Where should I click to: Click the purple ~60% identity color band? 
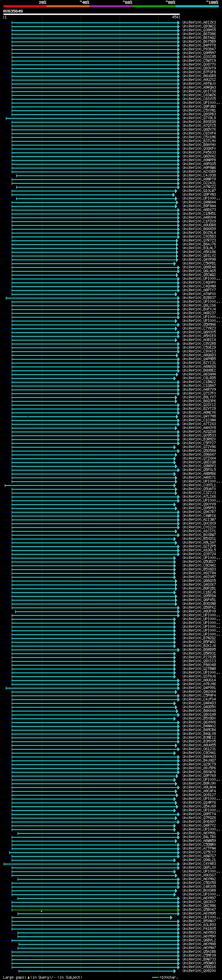[111, 6]
